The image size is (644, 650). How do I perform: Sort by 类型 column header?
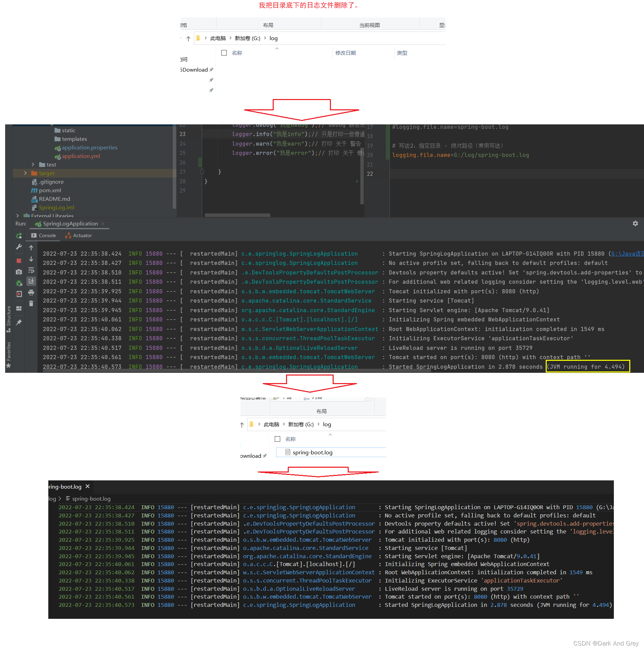402,53
